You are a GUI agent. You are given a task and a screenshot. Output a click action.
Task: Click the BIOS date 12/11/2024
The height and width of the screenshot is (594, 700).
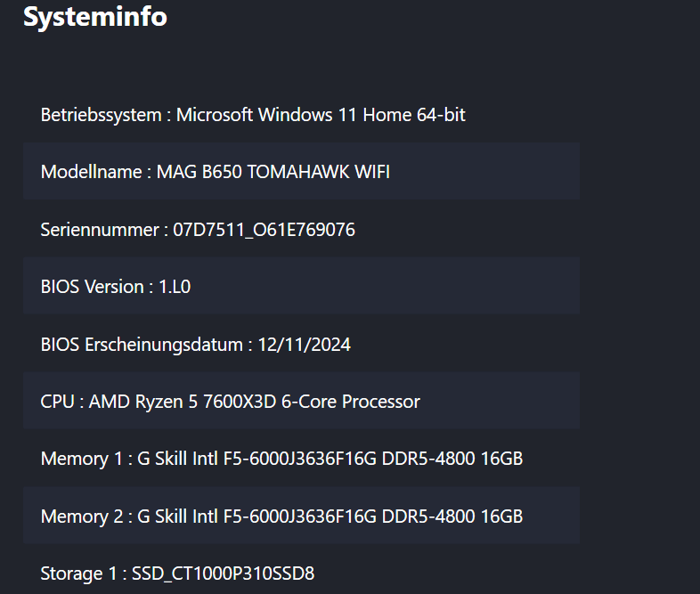[304, 345]
